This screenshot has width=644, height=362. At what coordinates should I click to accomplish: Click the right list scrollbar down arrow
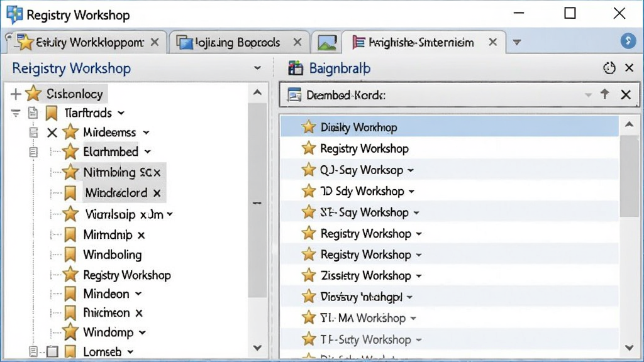(629, 348)
